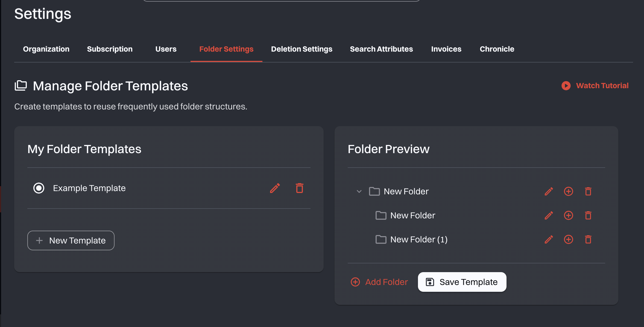Collapse the top New Folder tree
The image size is (644, 327).
point(358,191)
